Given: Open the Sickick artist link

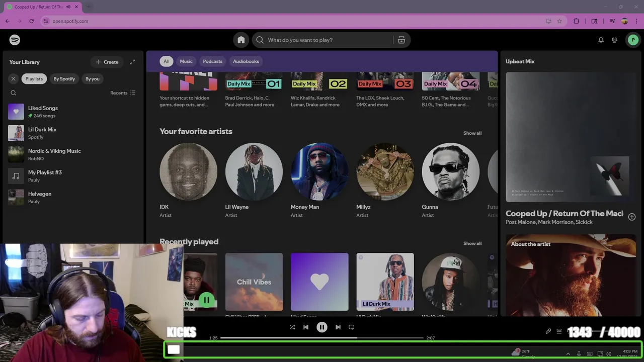Looking at the screenshot, I should tap(584, 222).
